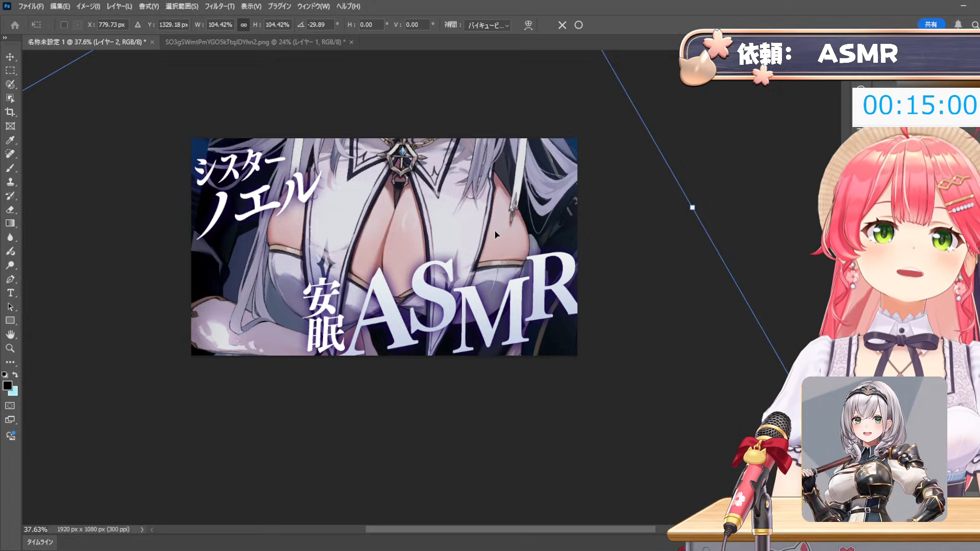This screenshot has height=551, width=980.
Task: Select the Blur tool
Action: 10,237
